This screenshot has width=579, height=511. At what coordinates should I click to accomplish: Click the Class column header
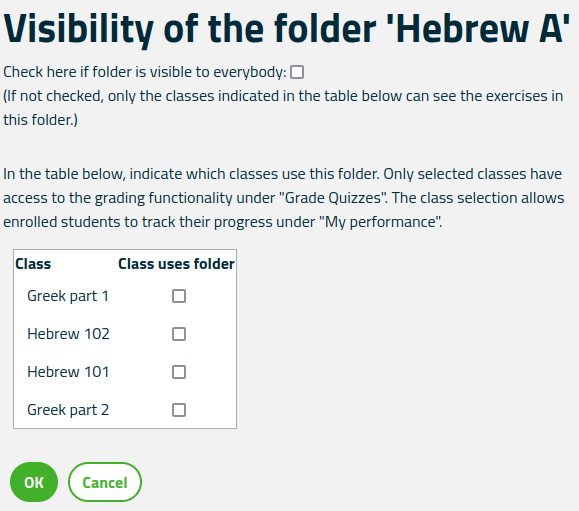[x=33, y=264]
